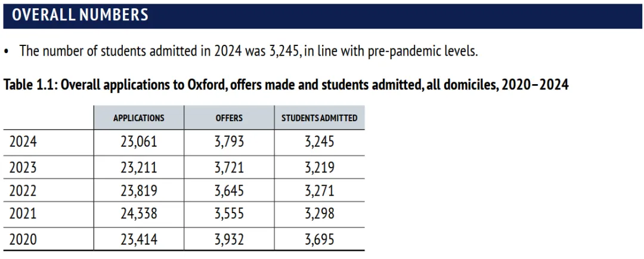Select the APPLICATIONS column header
The image size is (644, 259).
pyautogui.click(x=139, y=118)
